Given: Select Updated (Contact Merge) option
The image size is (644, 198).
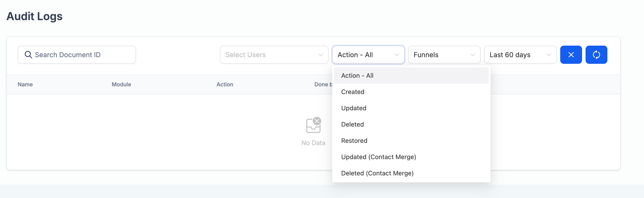Looking at the screenshot, I should pyautogui.click(x=379, y=157).
